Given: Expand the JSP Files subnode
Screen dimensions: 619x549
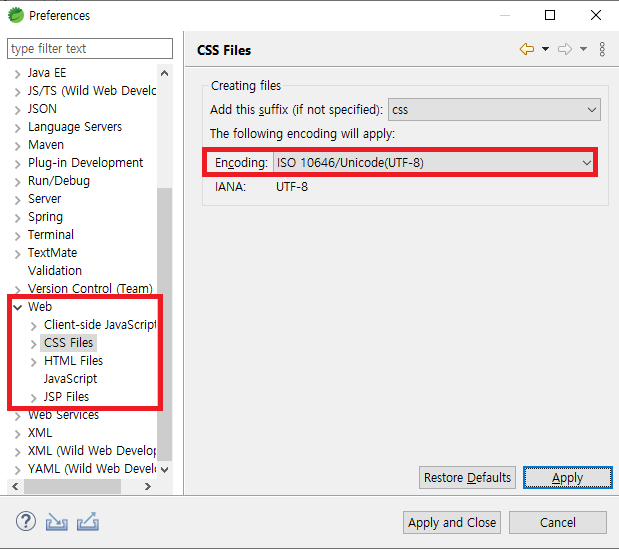Looking at the screenshot, I should coord(34,398).
